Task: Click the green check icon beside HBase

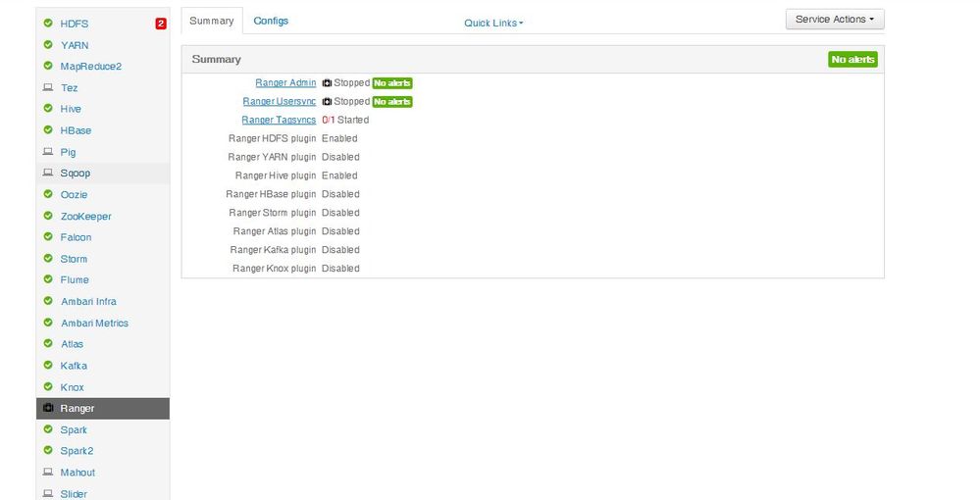Action: [x=48, y=130]
